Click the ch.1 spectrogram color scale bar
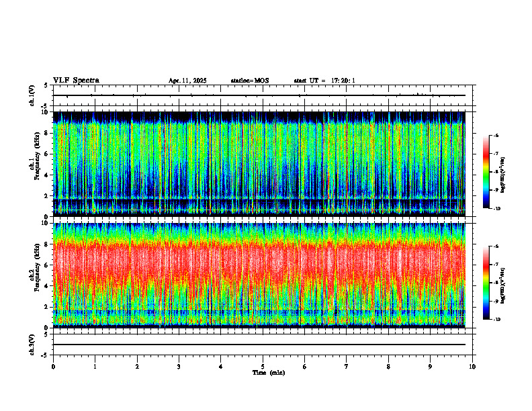 486,172
